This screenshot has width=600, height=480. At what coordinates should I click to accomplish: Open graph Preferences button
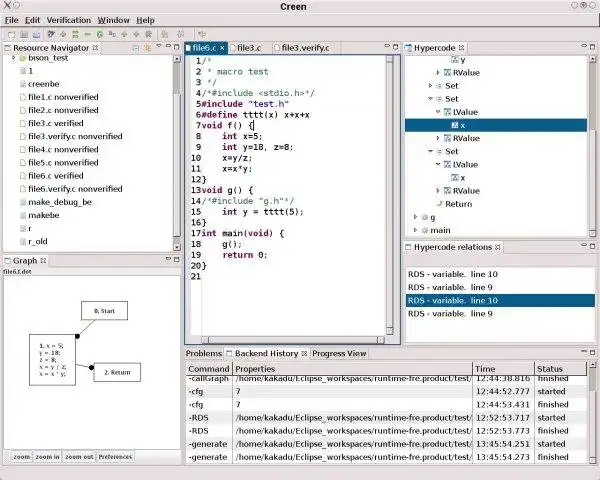115,456
